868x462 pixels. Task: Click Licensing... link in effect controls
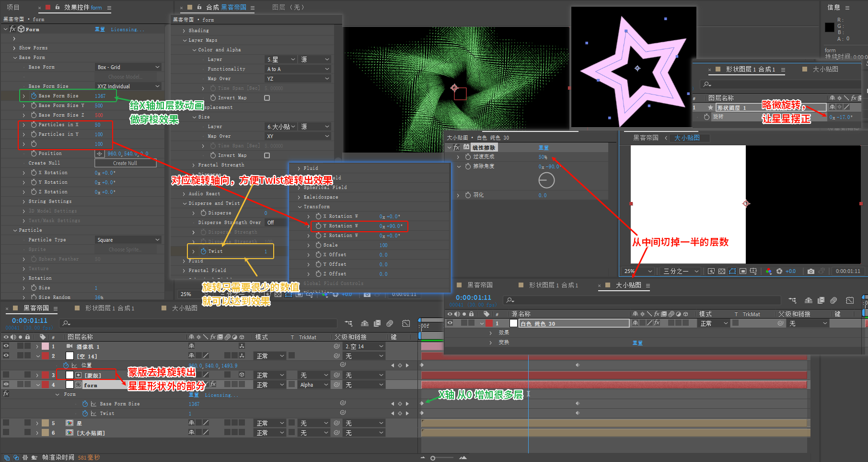(x=127, y=30)
